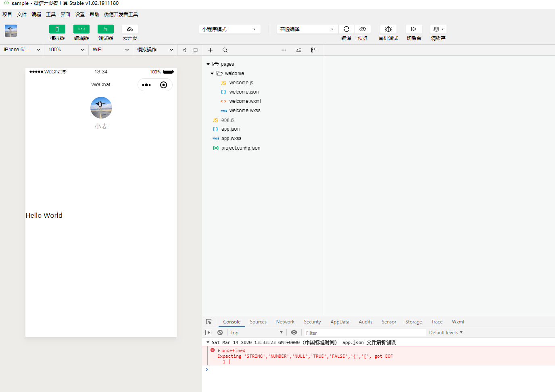555x392 pixels.
Task: Toggle simulator mute speaker icon
Action: coord(185,50)
